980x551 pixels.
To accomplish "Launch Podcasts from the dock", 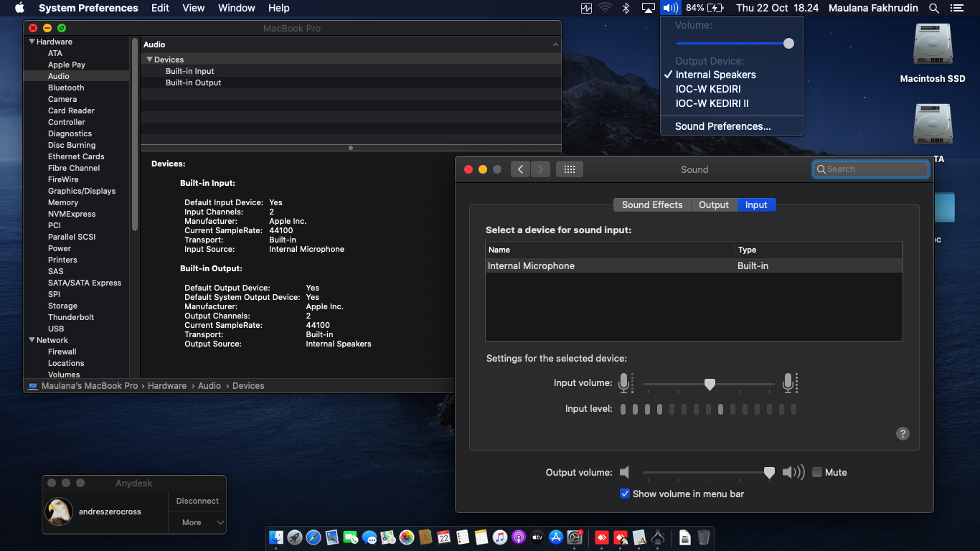I will (x=519, y=537).
